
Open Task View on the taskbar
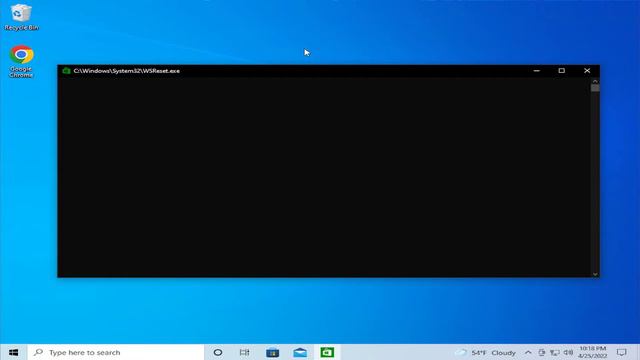244,352
